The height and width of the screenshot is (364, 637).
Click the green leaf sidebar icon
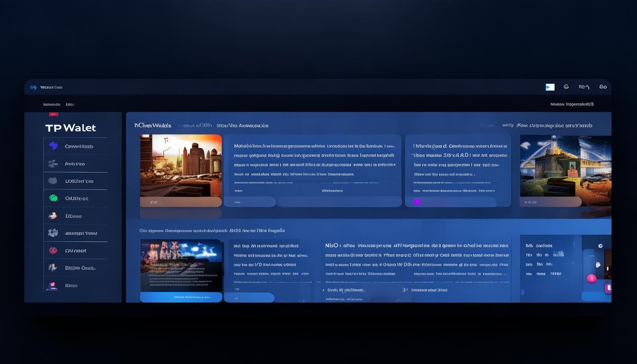[x=53, y=198]
